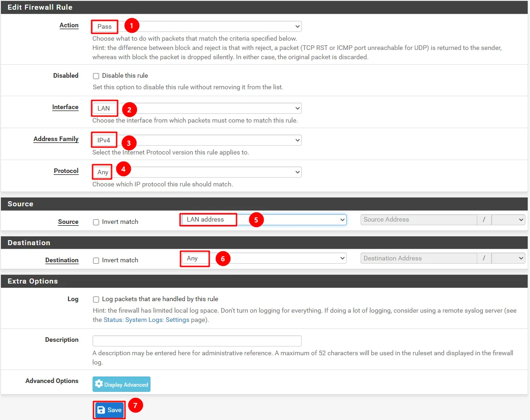Click the underlined Address Family label

coord(56,139)
